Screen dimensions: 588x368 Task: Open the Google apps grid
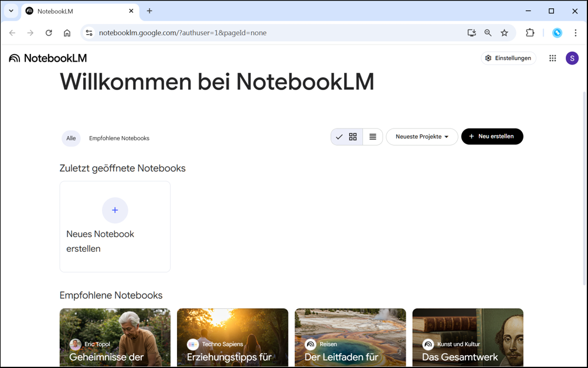pyautogui.click(x=552, y=58)
